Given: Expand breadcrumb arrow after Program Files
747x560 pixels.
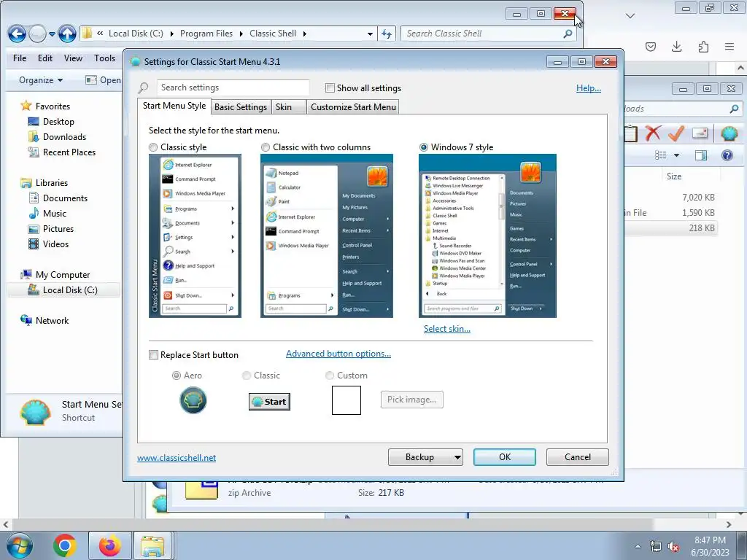Looking at the screenshot, I should pyautogui.click(x=241, y=34).
